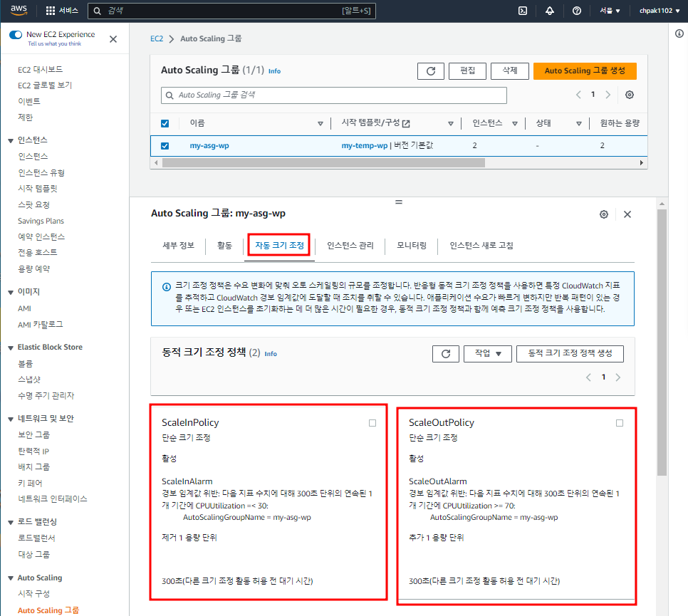Close the my-asg-wp detail panel
Viewport: 688px width, 616px height.
click(627, 214)
